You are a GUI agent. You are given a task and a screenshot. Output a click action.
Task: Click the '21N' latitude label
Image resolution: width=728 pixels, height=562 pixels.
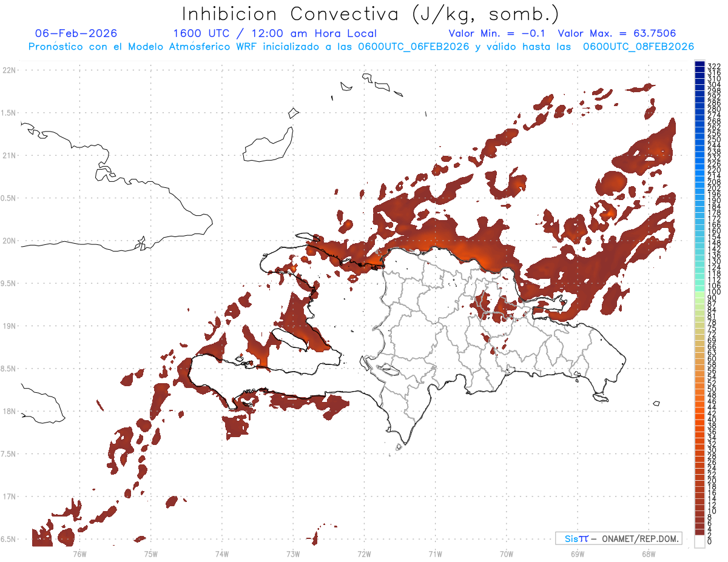8,156
